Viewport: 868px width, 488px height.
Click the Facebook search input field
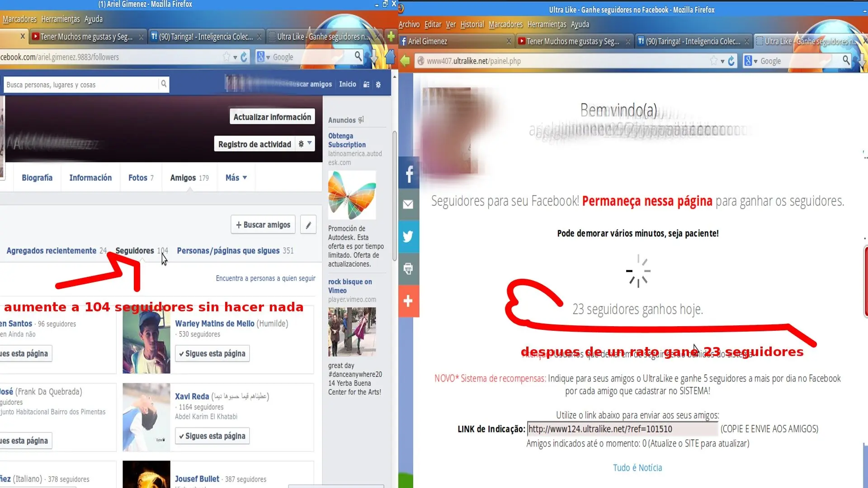click(81, 84)
